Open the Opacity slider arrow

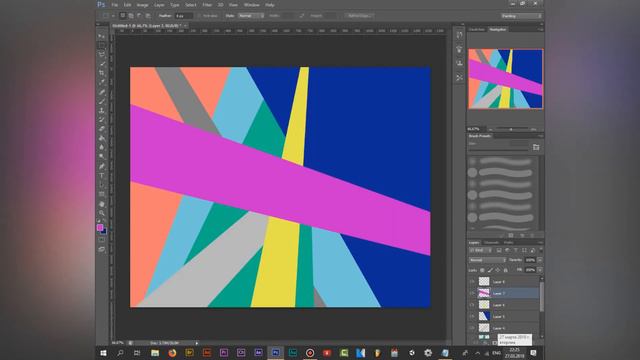point(540,260)
